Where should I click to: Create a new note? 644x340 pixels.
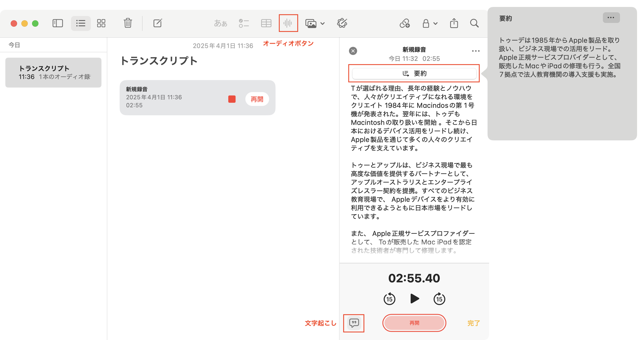[158, 23]
